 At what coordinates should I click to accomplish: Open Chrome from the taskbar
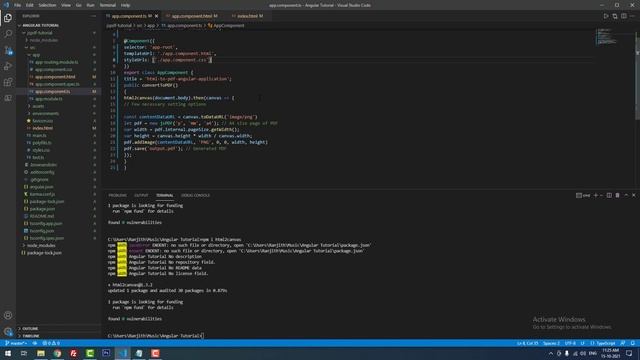point(57,353)
